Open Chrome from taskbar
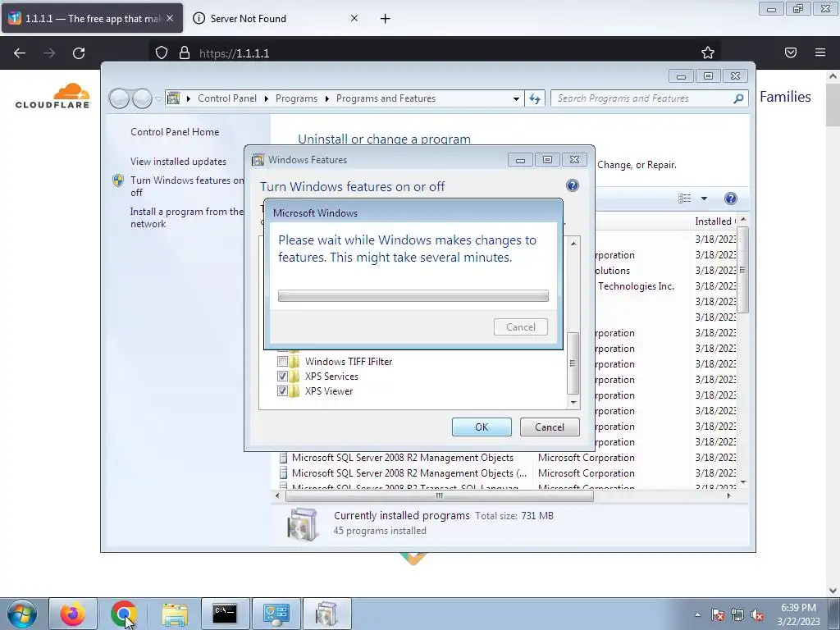The width and height of the screenshot is (840, 630). coord(123,614)
